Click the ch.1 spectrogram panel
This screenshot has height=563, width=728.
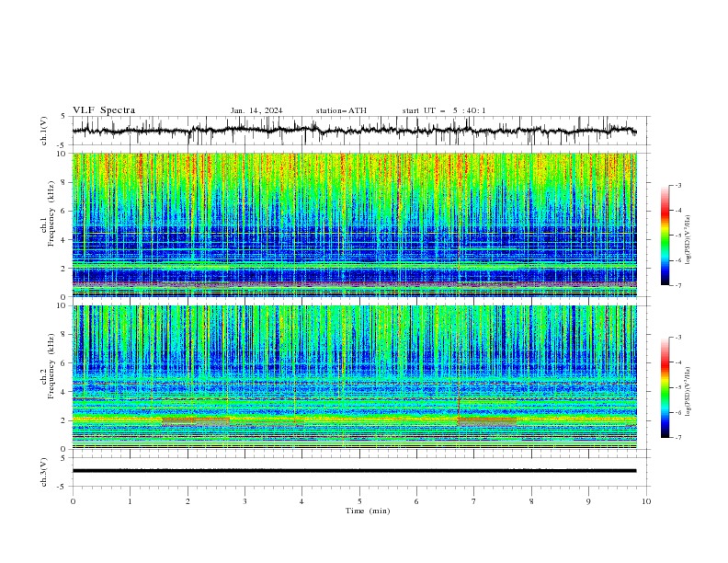(354, 224)
